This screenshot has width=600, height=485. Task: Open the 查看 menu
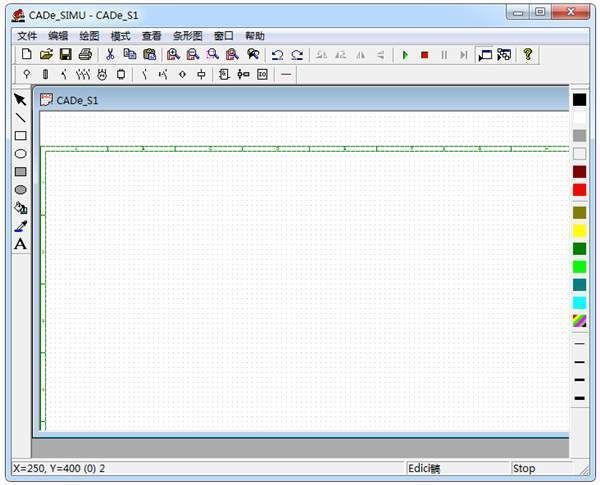[x=152, y=36]
